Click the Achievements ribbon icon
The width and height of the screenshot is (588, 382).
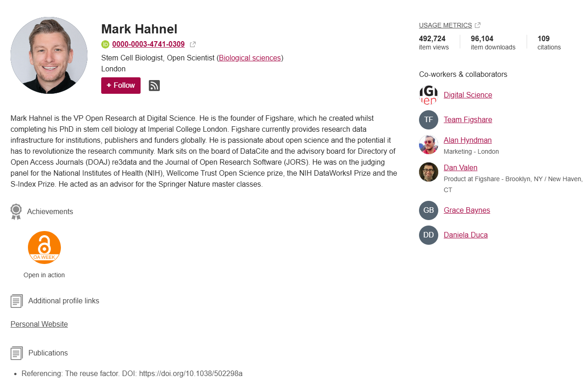[16, 211]
